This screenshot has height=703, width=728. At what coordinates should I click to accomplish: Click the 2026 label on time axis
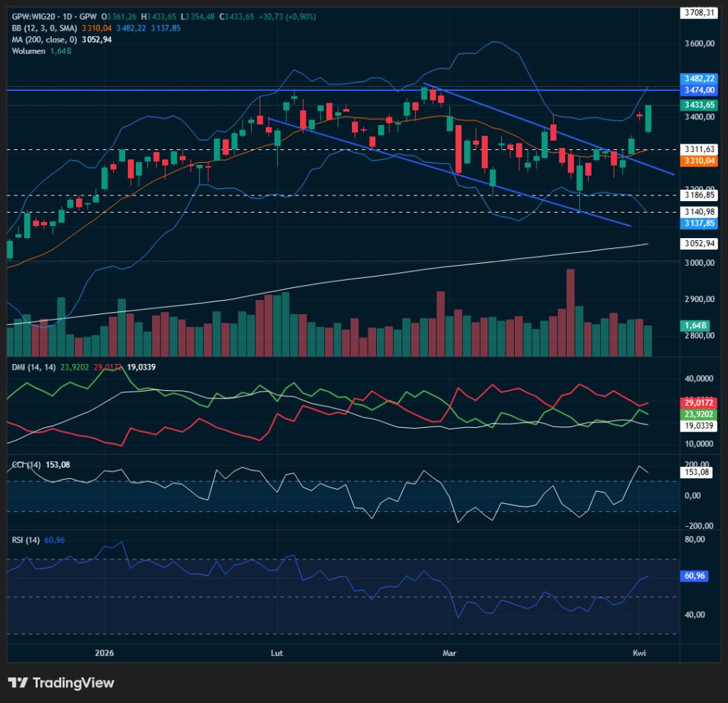click(104, 652)
